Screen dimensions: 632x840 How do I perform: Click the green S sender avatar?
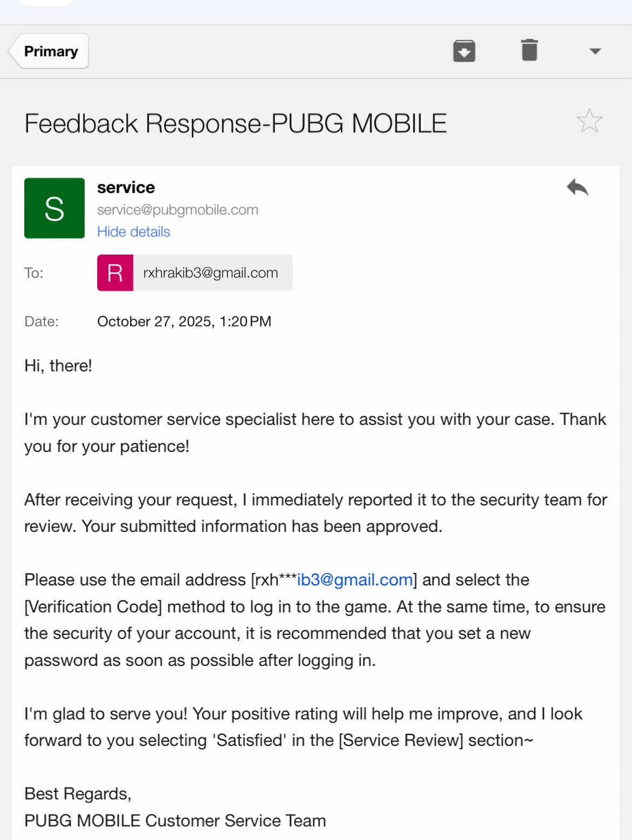pos(55,208)
